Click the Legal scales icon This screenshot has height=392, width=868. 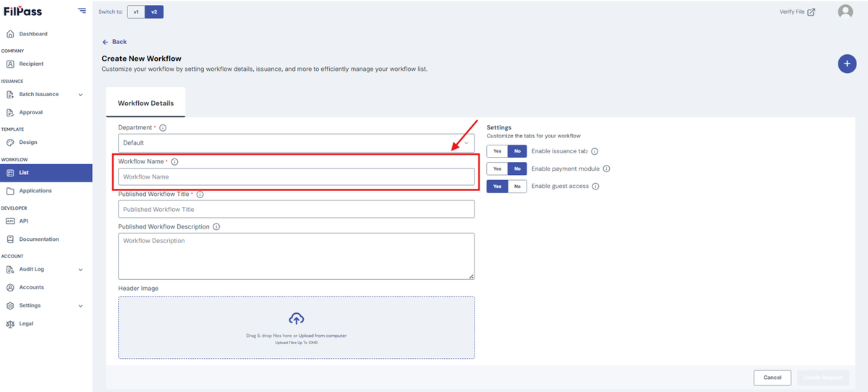[10, 323]
